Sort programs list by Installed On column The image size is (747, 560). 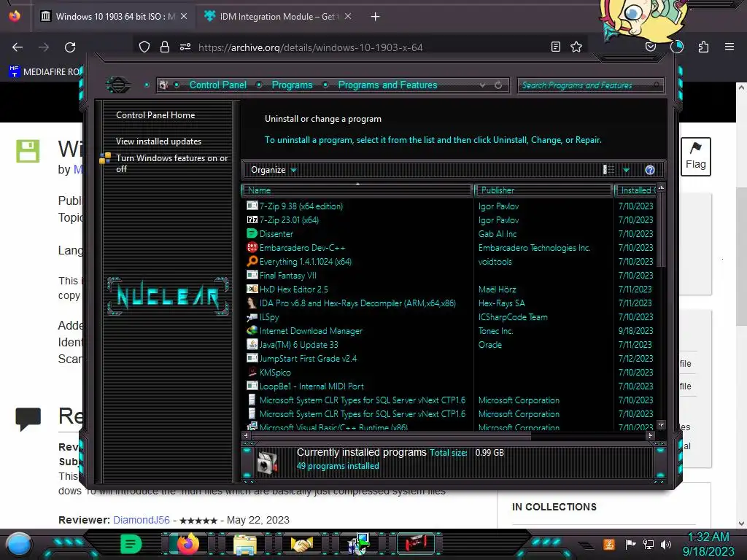click(x=636, y=190)
